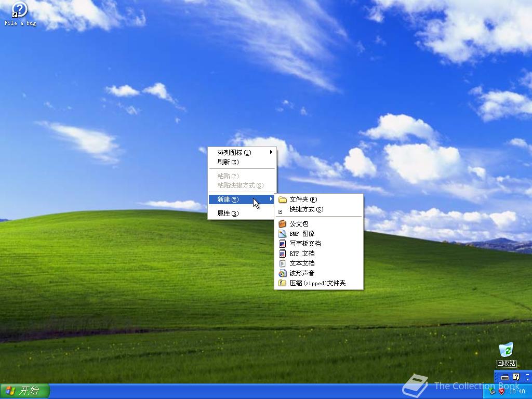Select the 回收站 Recycle Bin icon

(506, 355)
